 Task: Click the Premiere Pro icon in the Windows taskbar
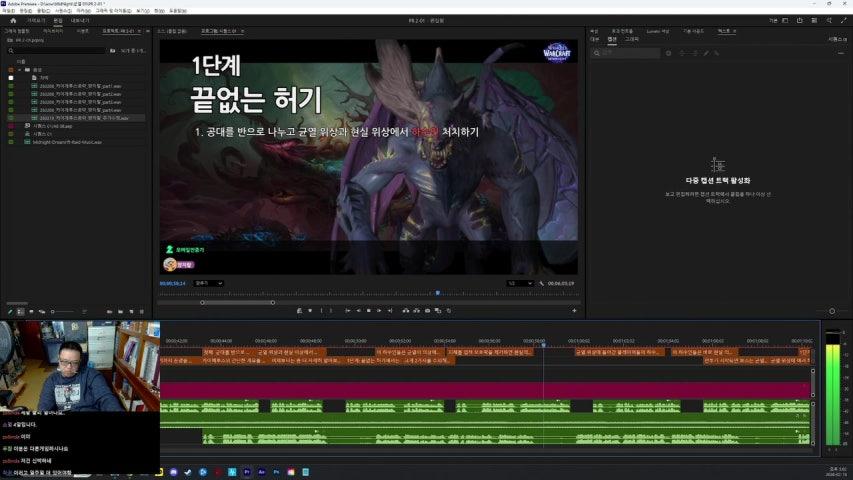pyautogui.click(x=247, y=471)
